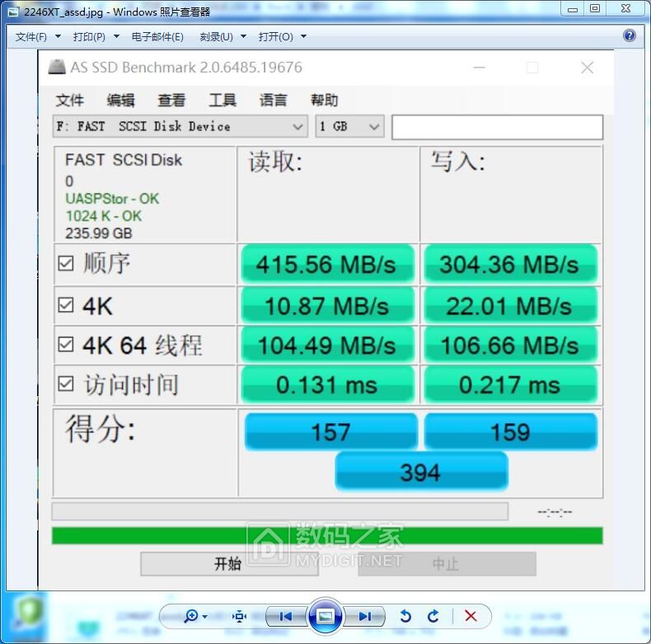Click the actual size fit icon
This screenshot has height=644, width=651.
pos(239,616)
